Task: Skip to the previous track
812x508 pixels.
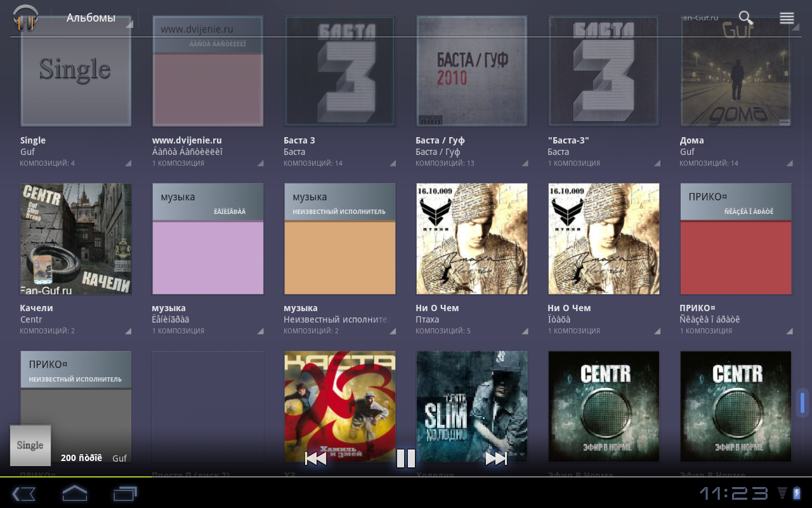Action: pyautogui.click(x=315, y=458)
